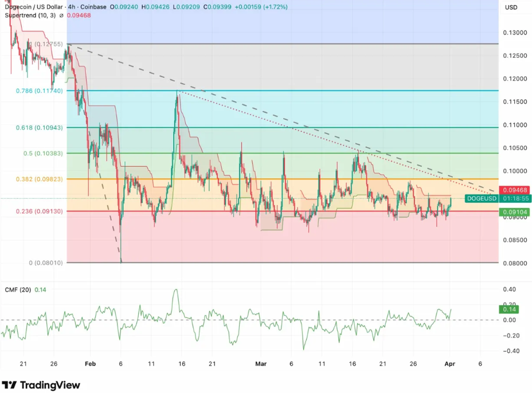Open the 4h timeframe selector
Image resolution: width=532 pixels, height=393 pixels.
[x=72, y=6]
